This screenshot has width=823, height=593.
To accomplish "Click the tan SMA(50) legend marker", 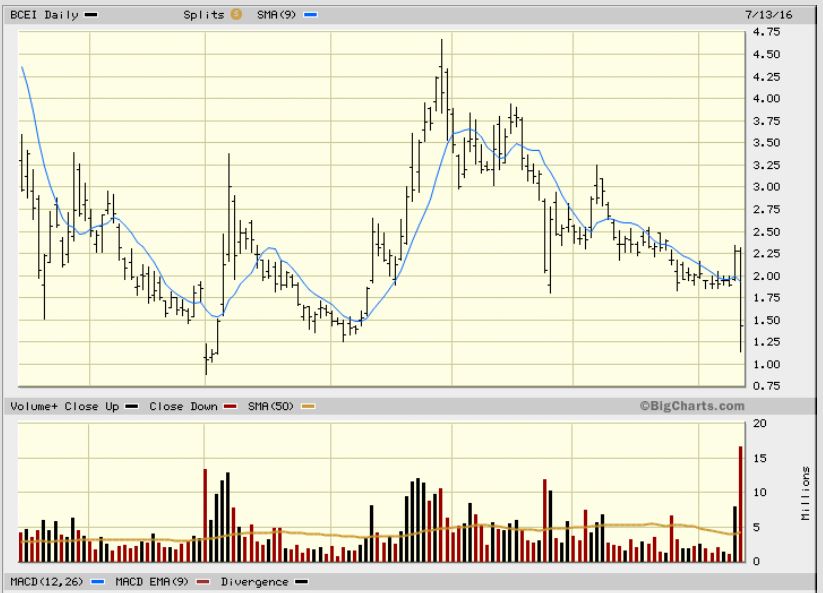I will [308, 407].
